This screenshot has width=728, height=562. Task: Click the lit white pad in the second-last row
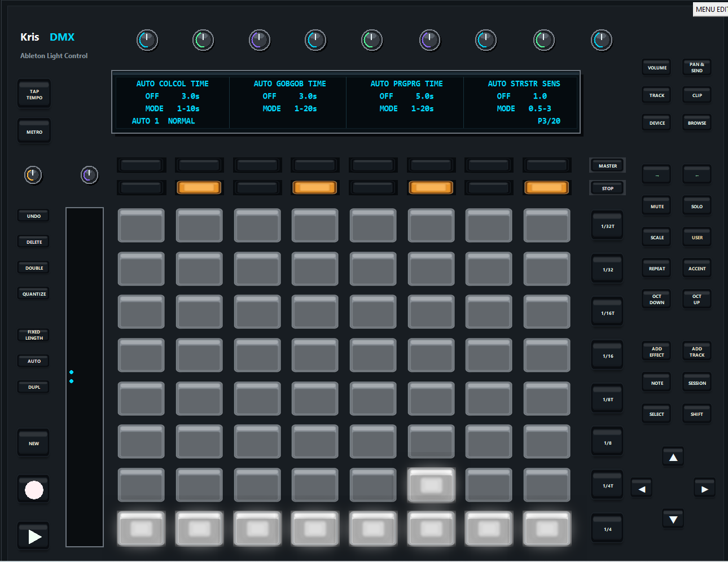coord(431,485)
